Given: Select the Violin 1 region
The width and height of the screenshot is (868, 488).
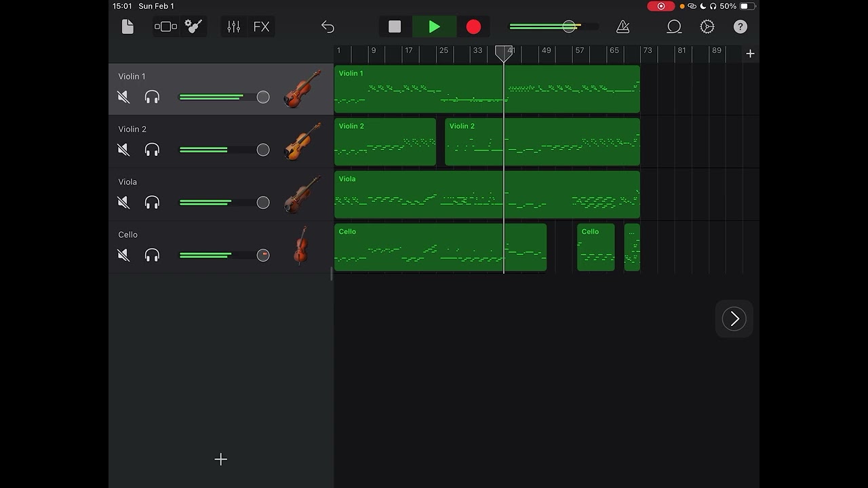Looking at the screenshot, I should tap(487, 89).
